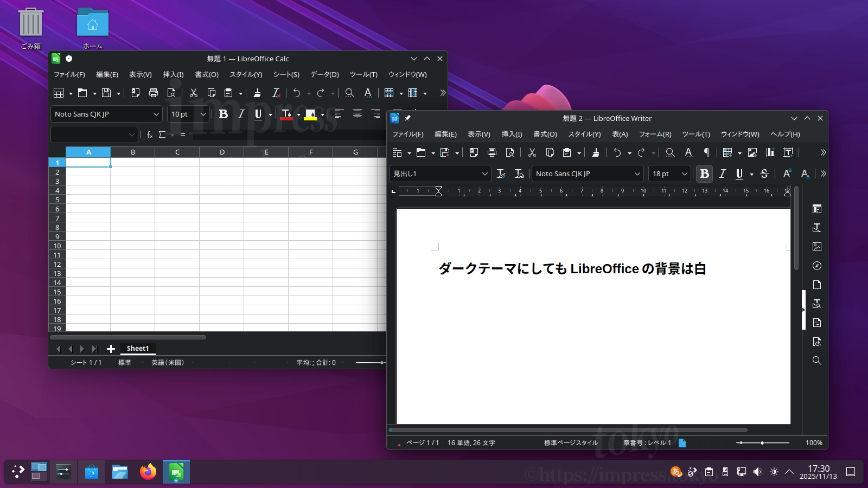The image size is (868, 488).
Task: Open Find & Replace in Writer
Action: coord(671,152)
